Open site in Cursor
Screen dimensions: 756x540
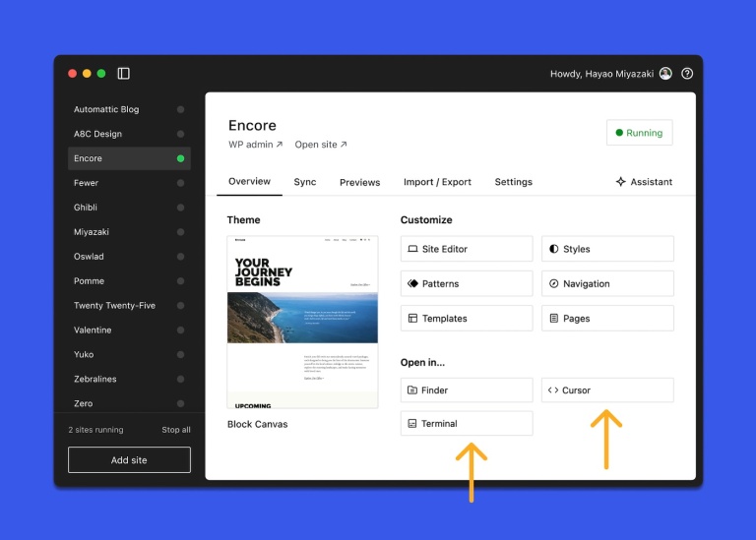(x=607, y=390)
